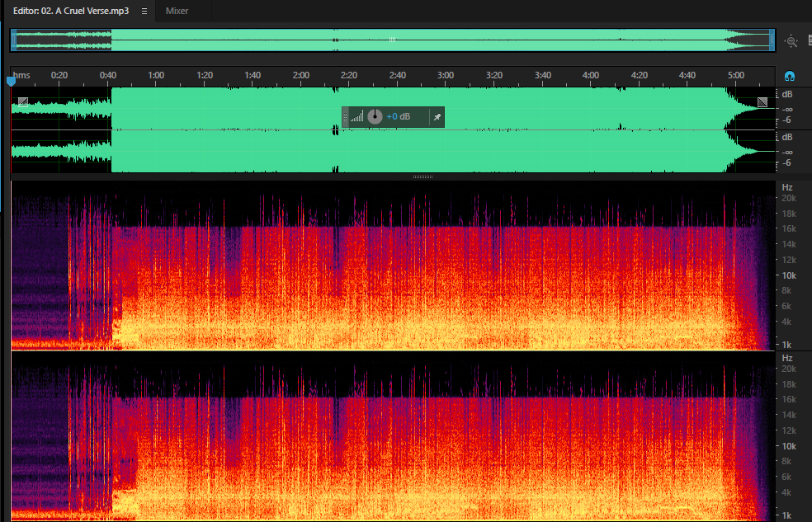
Task: Click the 2:00 mark on the time ruler
Action: pyautogui.click(x=301, y=76)
